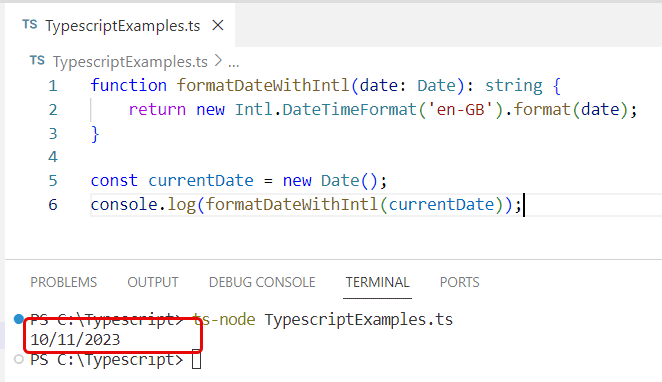Screen dimensions: 662x382
Task: Click the 'const' keyword on line 5
Action: (114, 181)
